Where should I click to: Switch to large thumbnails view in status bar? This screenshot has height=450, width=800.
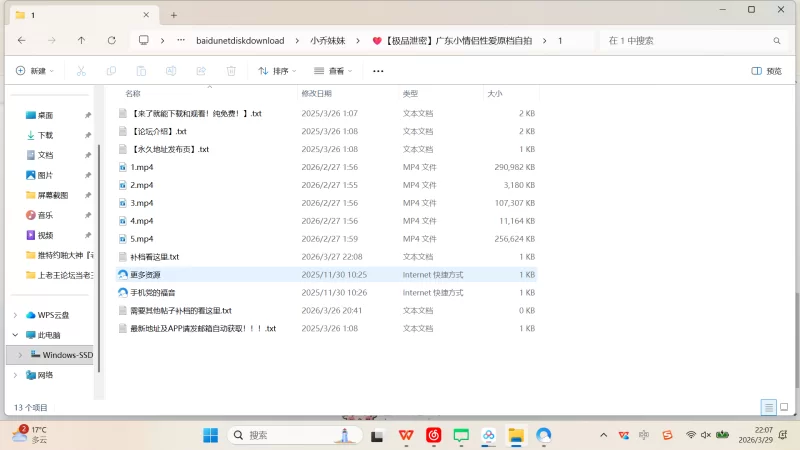click(x=785, y=407)
